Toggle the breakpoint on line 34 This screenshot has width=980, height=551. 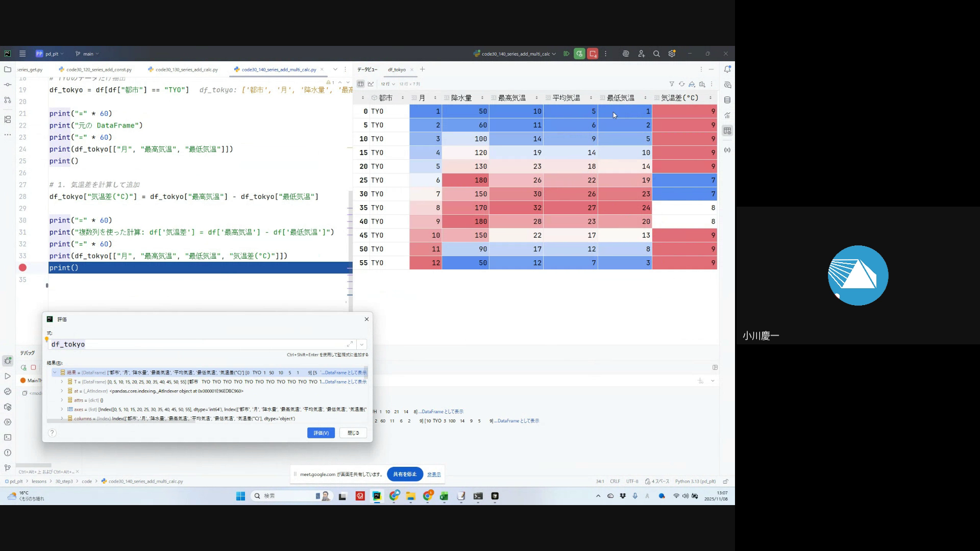coord(22,268)
